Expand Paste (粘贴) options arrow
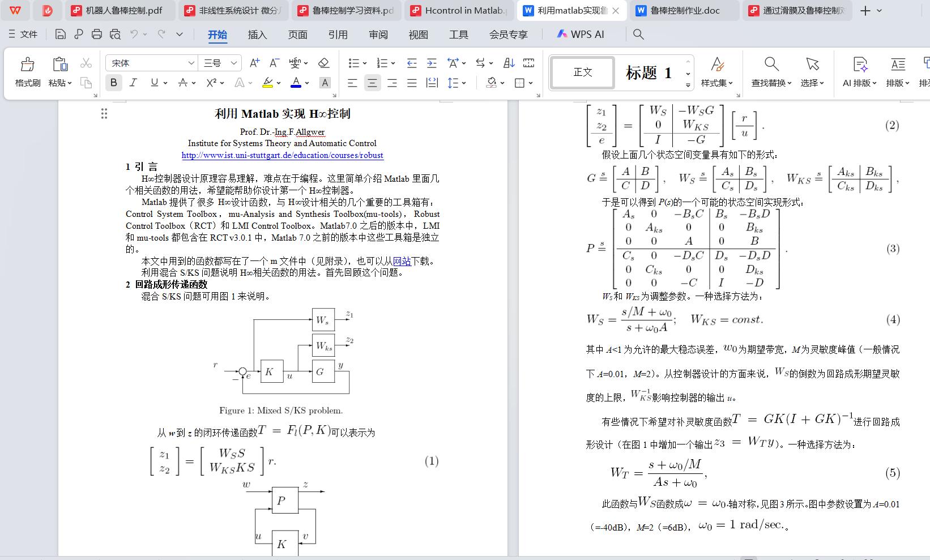 pos(70,83)
